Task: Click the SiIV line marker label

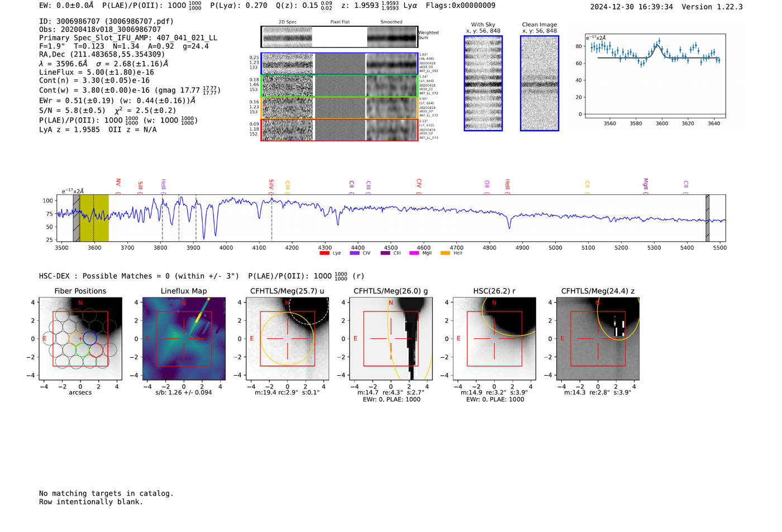Action: (271, 184)
